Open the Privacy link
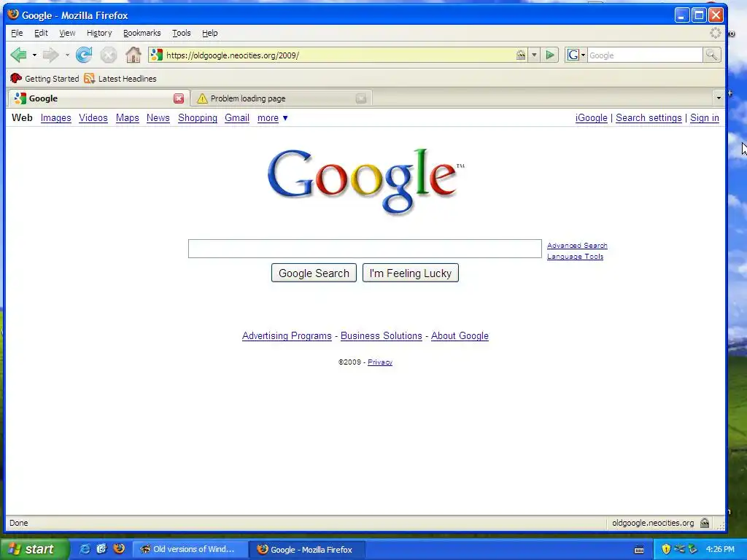This screenshot has width=747, height=560. click(x=380, y=362)
